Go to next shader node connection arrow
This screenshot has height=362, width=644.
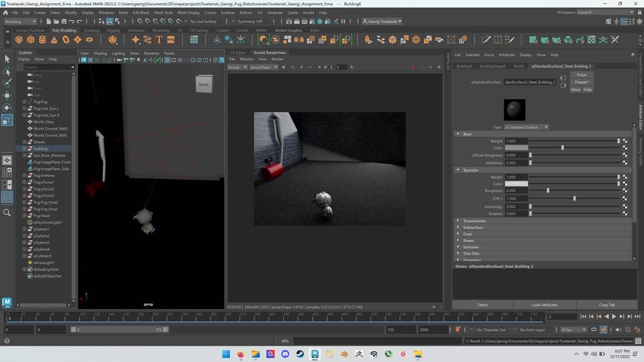click(563, 85)
